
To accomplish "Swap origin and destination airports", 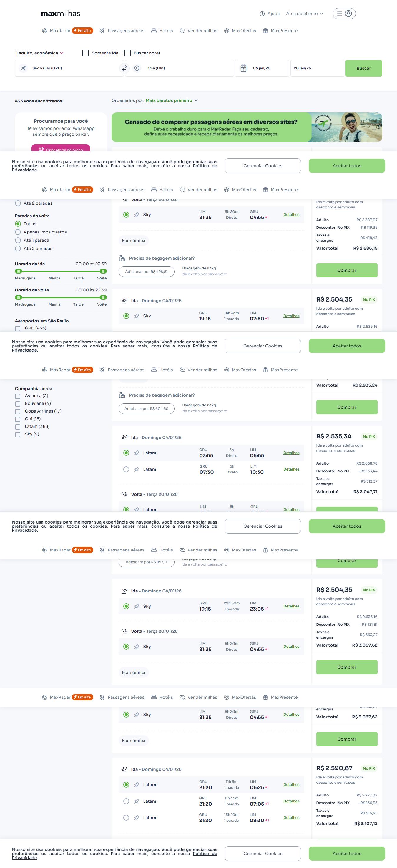I will tap(124, 68).
